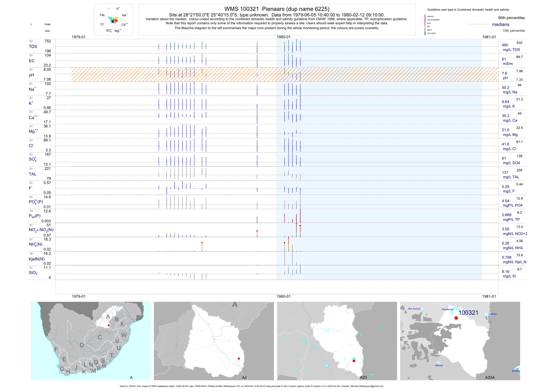Viewport: 554px width, 392px height.
Task: Click the red site dot on South Africa map
Action: point(109,325)
